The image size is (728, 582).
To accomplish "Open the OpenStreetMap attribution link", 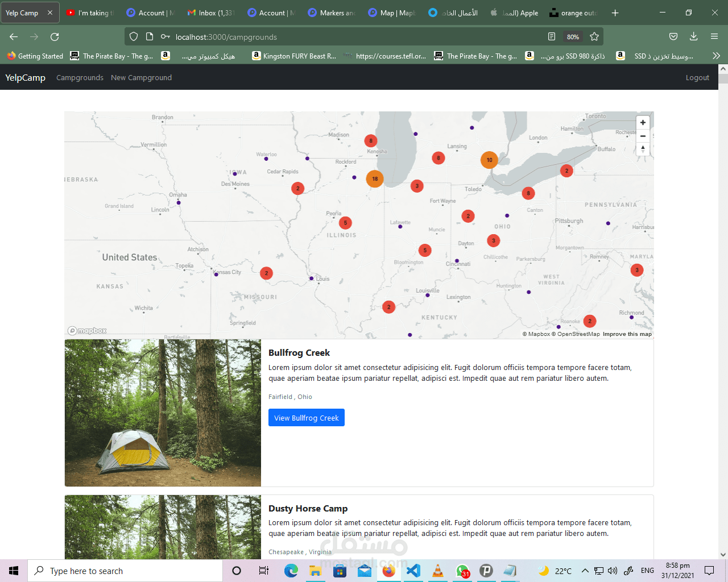I will pos(576,334).
